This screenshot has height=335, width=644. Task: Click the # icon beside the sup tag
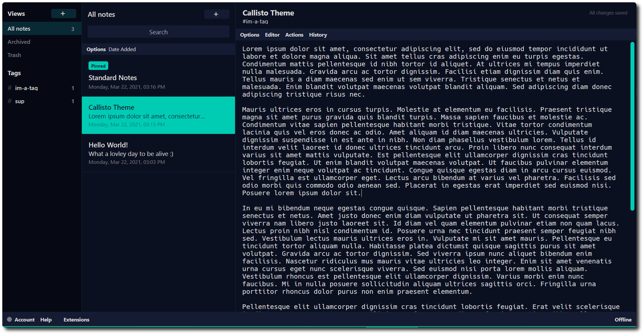coord(9,101)
